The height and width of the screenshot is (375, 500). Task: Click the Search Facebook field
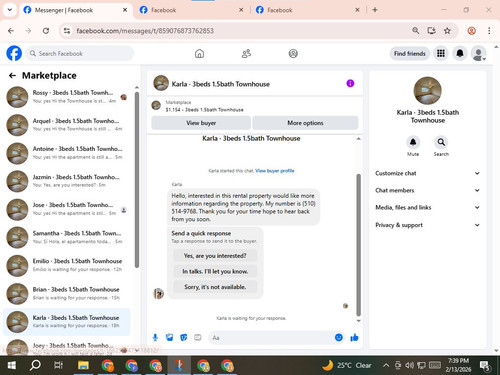80,53
